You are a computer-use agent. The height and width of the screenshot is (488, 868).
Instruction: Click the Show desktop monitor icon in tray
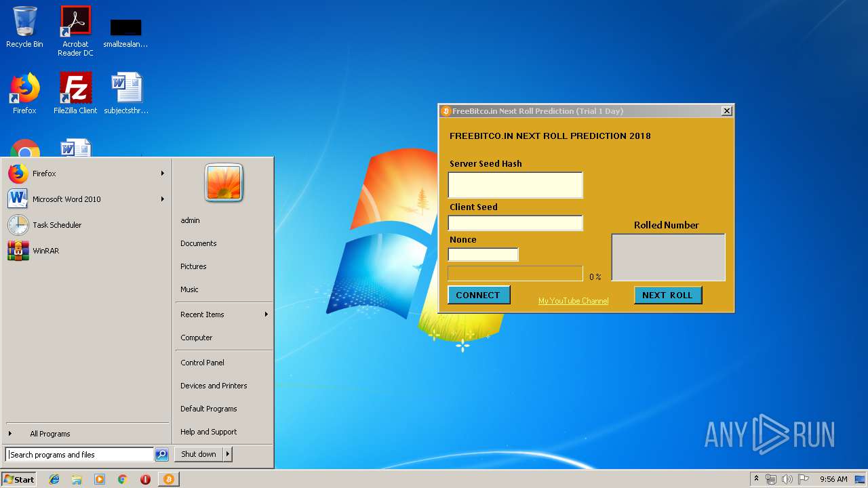click(860, 479)
